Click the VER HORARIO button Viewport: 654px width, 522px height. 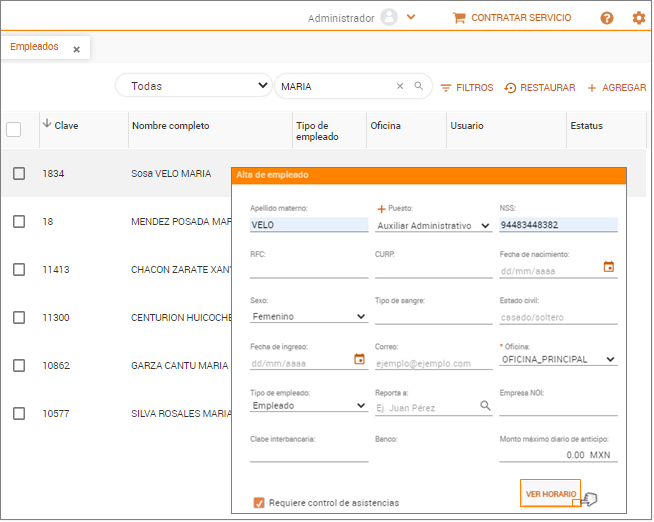pyautogui.click(x=550, y=494)
